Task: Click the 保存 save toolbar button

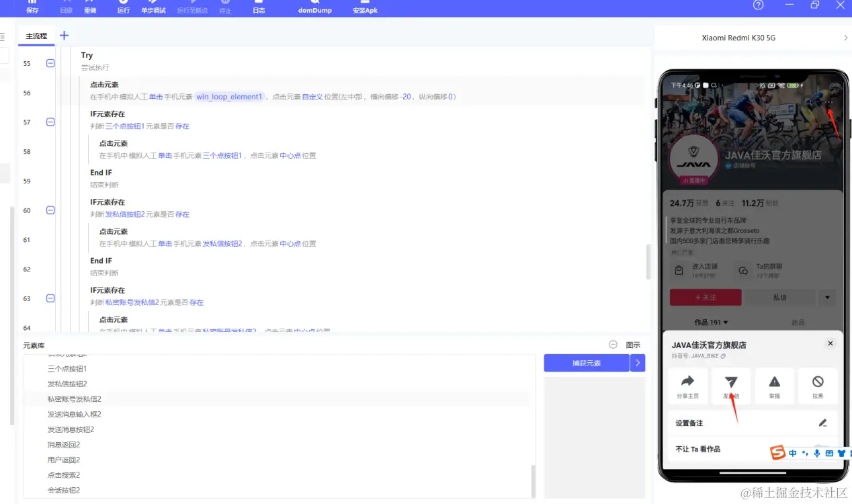Action: pos(32,7)
